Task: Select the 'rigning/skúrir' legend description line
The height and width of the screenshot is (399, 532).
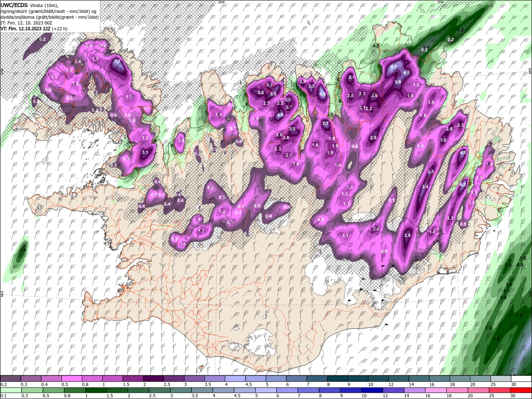Action: point(49,11)
